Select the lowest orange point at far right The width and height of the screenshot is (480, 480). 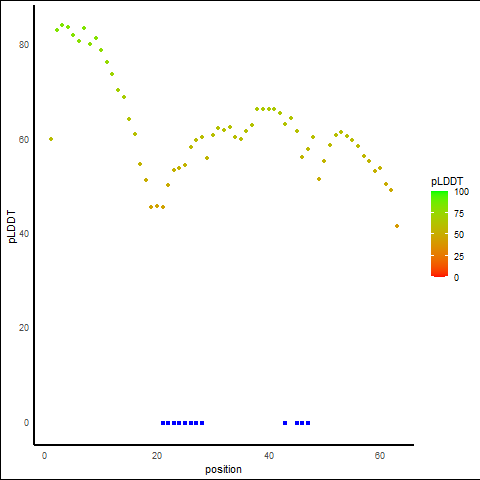[397, 226]
